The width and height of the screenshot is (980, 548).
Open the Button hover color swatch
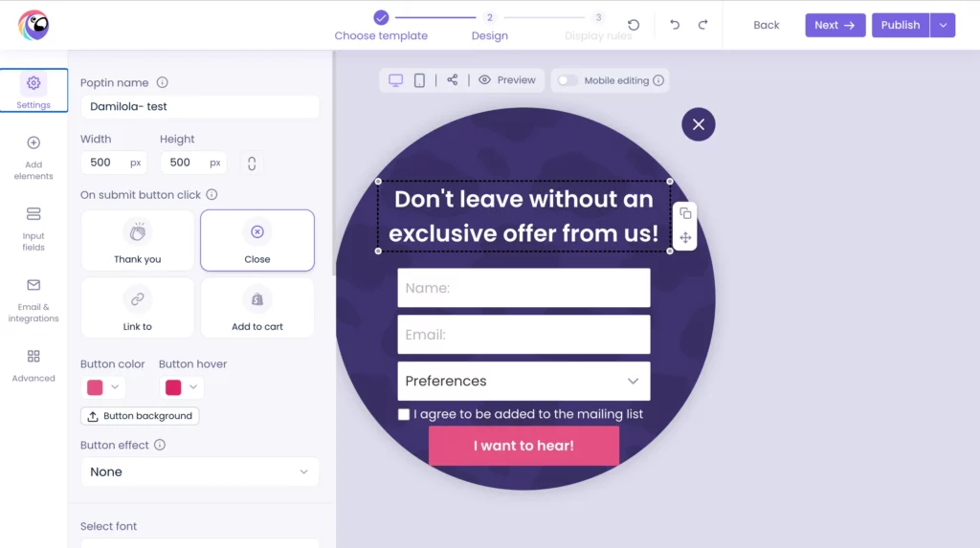tap(173, 387)
